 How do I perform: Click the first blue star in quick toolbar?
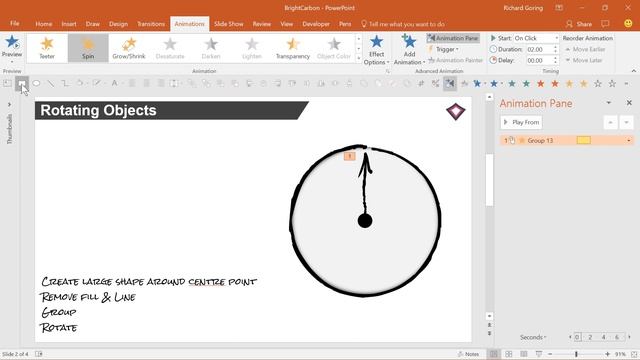tap(477, 84)
